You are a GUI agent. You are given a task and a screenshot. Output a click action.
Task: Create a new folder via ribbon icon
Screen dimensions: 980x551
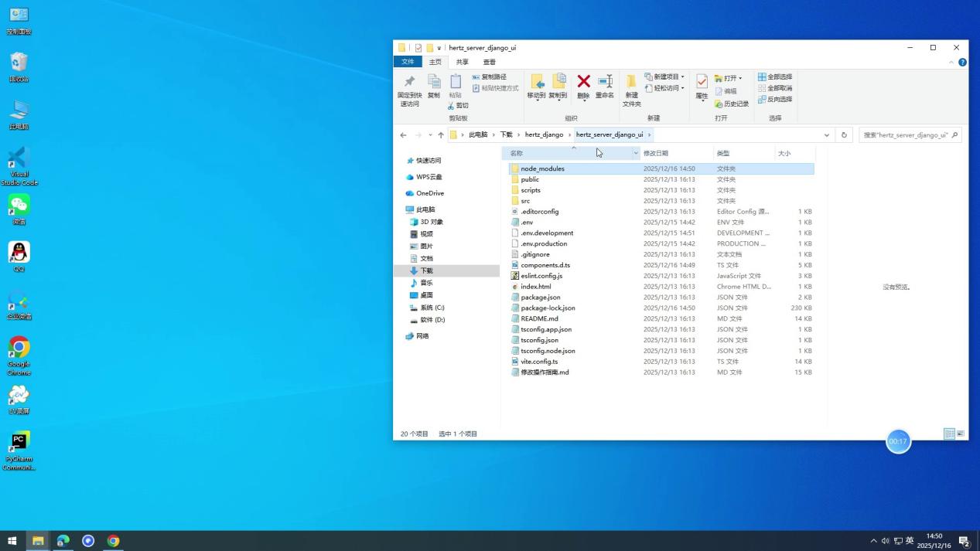click(631, 82)
